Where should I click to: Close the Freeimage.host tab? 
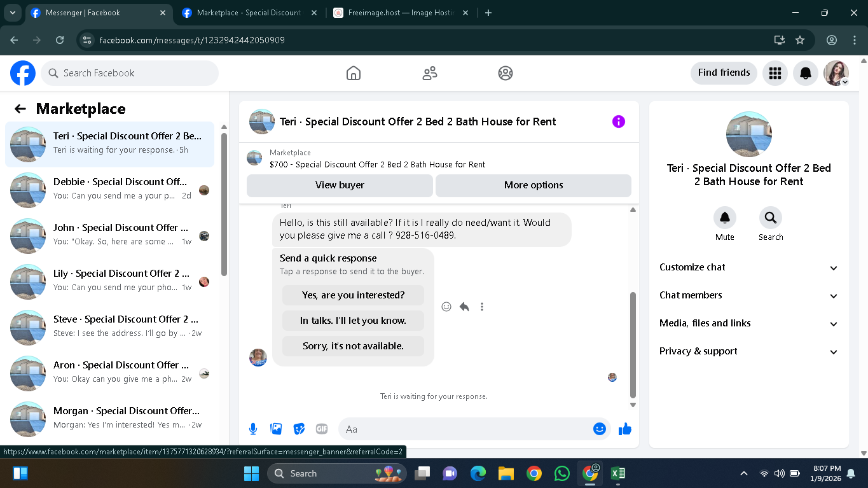pos(465,13)
